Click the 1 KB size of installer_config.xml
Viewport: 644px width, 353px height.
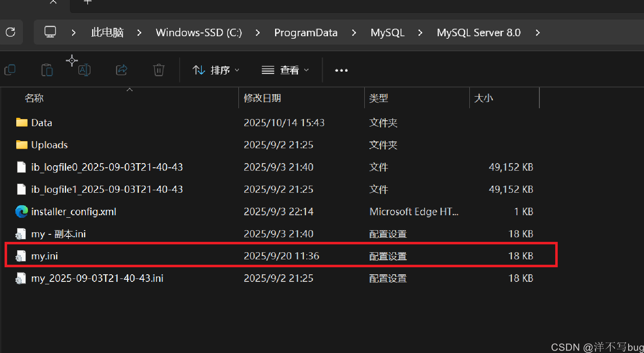pyautogui.click(x=524, y=211)
